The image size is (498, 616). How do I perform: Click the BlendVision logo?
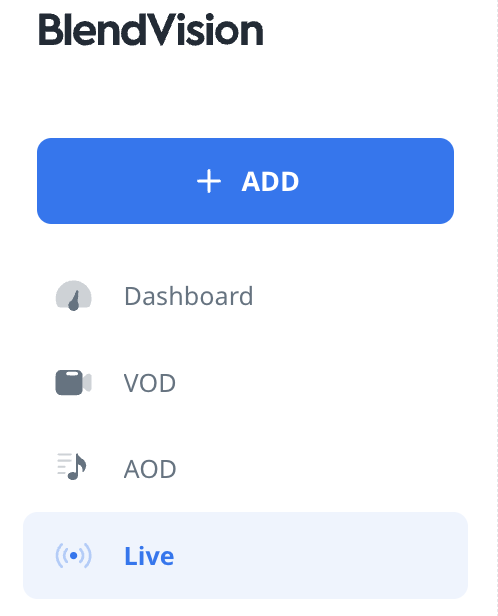pyautogui.click(x=151, y=30)
